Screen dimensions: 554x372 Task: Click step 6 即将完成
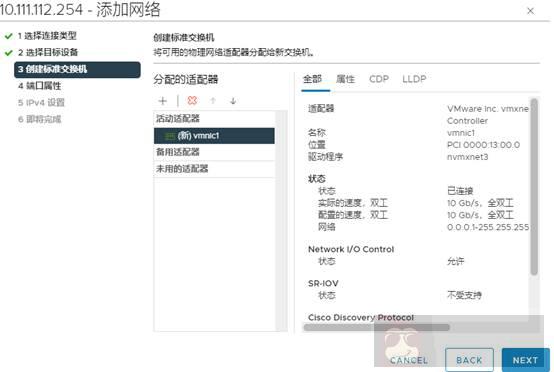click(x=39, y=119)
